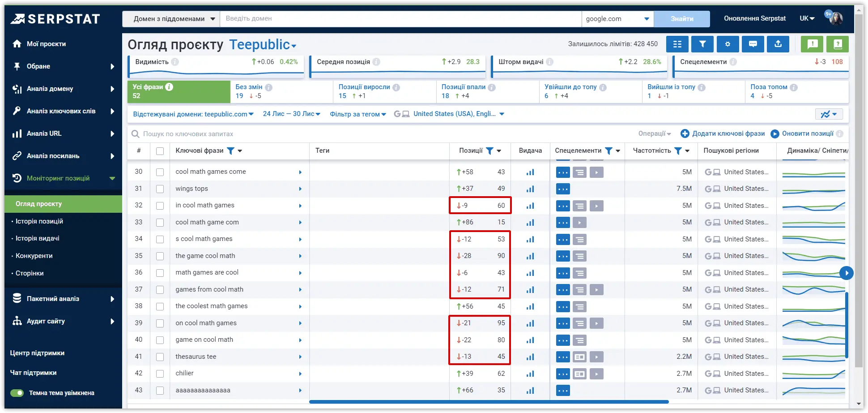The width and height of the screenshot is (868, 413).
Task: Click the Позиції column filter icon
Action: pos(489,151)
